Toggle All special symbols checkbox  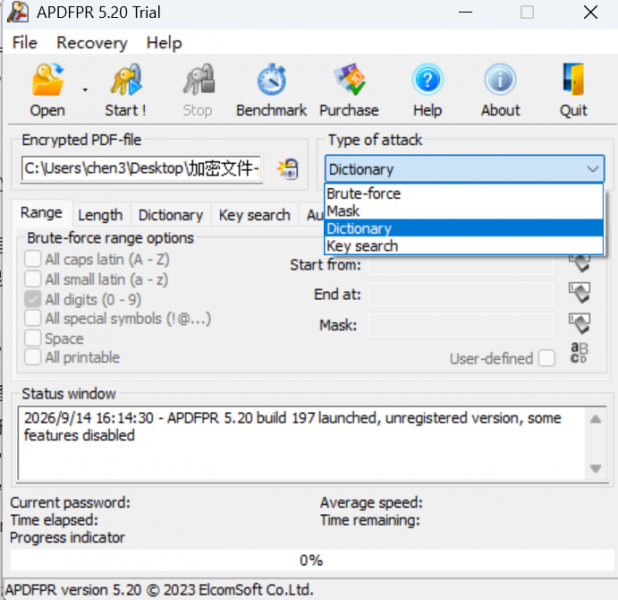pyautogui.click(x=33, y=318)
